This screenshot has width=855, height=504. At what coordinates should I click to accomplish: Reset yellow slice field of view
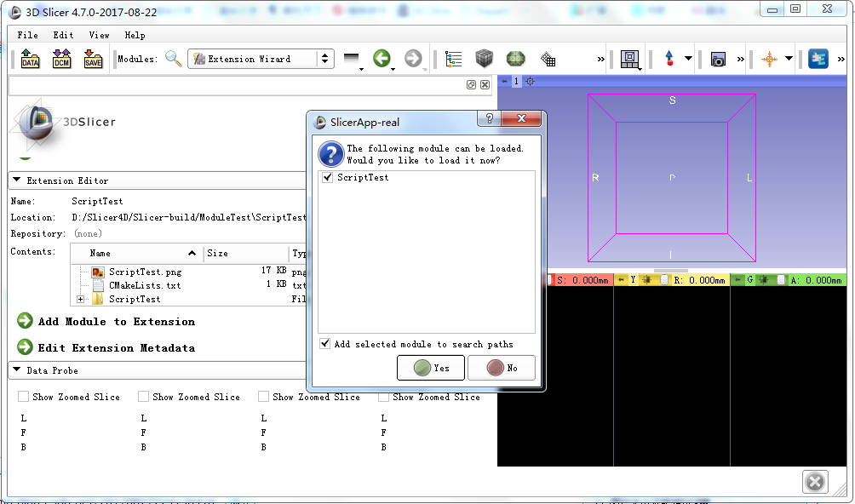(x=646, y=279)
